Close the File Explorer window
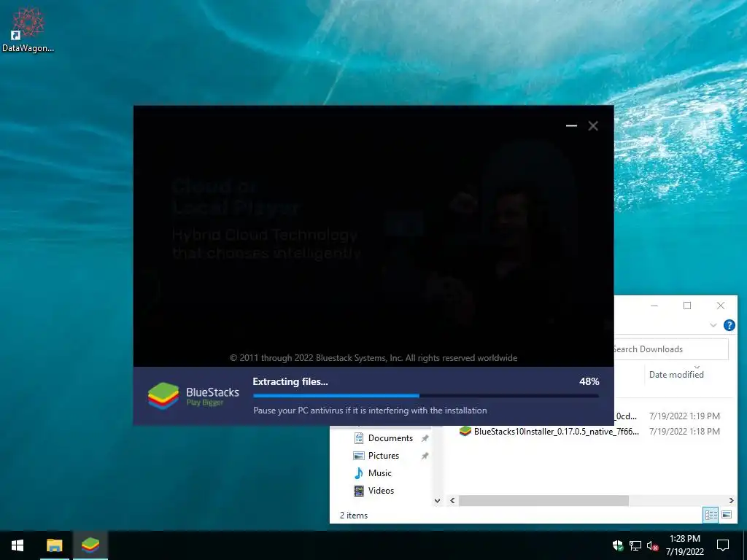Viewport: 747px width, 560px height. click(720, 306)
